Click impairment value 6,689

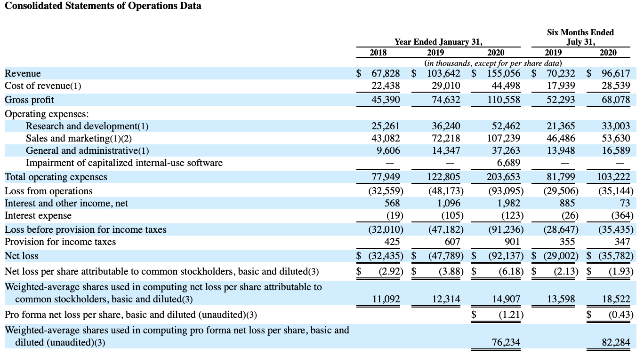click(x=508, y=163)
